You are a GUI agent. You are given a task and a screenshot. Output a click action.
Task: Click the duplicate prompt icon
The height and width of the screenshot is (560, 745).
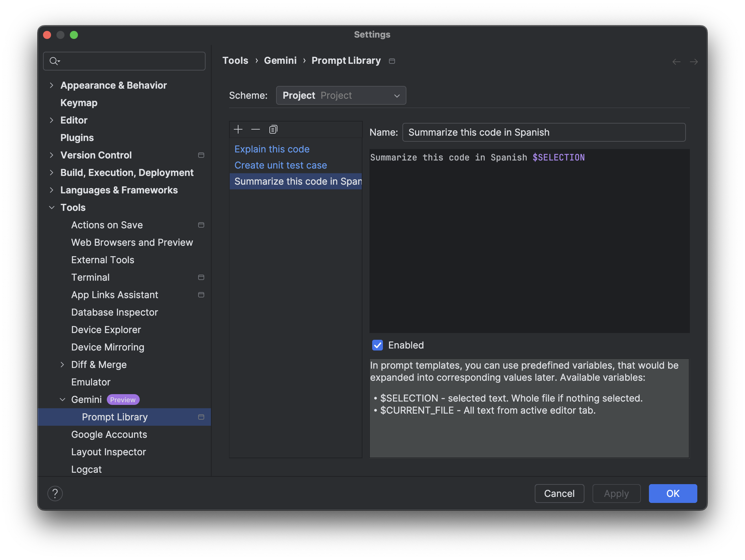click(273, 129)
